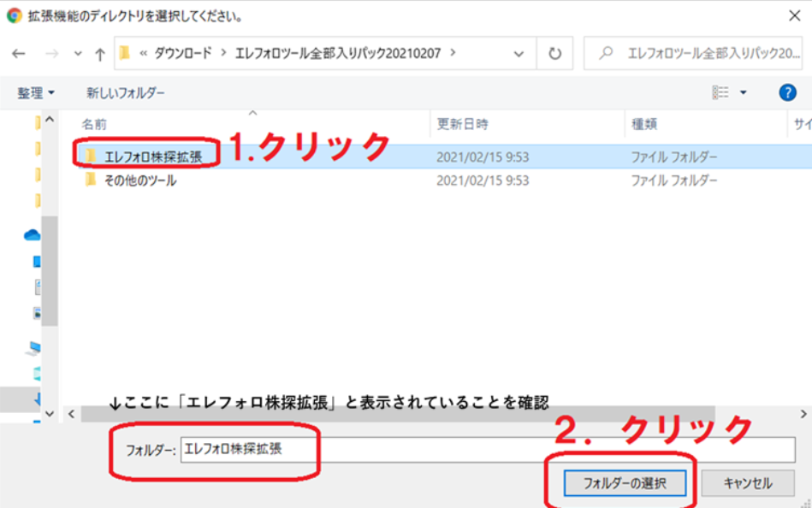Open the recent locations dropdown chevron
Viewport: 812px width, 508px height.
pyautogui.click(x=78, y=53)
